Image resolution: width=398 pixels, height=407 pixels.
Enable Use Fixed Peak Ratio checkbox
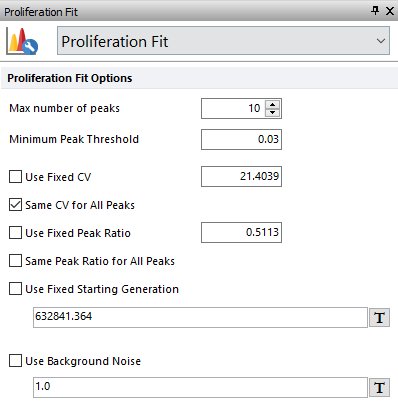15,233
